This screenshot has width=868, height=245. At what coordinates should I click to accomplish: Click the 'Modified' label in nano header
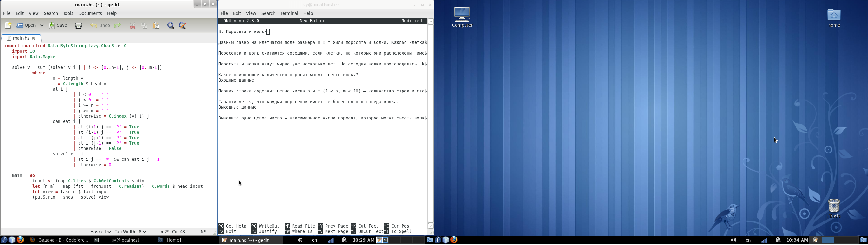point(411,21)
